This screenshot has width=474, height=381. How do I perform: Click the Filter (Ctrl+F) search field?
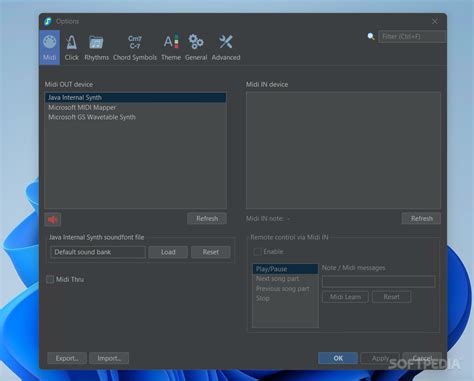pos(412,36)
